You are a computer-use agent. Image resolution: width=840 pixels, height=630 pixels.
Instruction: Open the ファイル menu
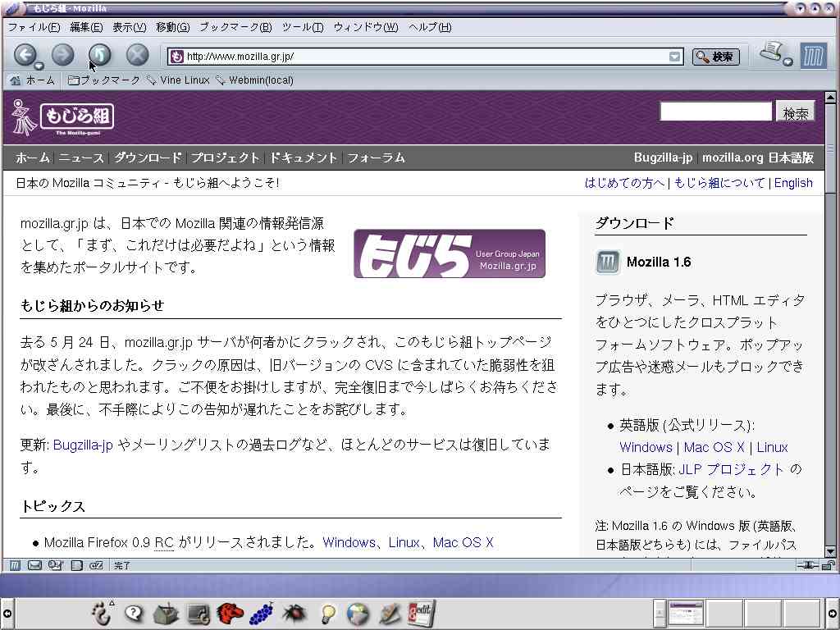[34, 27]
